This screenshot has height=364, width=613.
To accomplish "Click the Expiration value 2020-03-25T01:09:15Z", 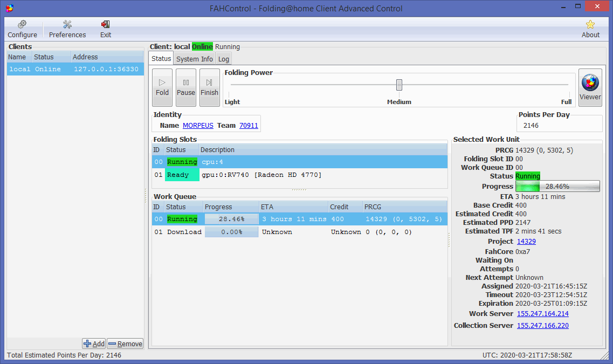I will [x=551, y=304].
